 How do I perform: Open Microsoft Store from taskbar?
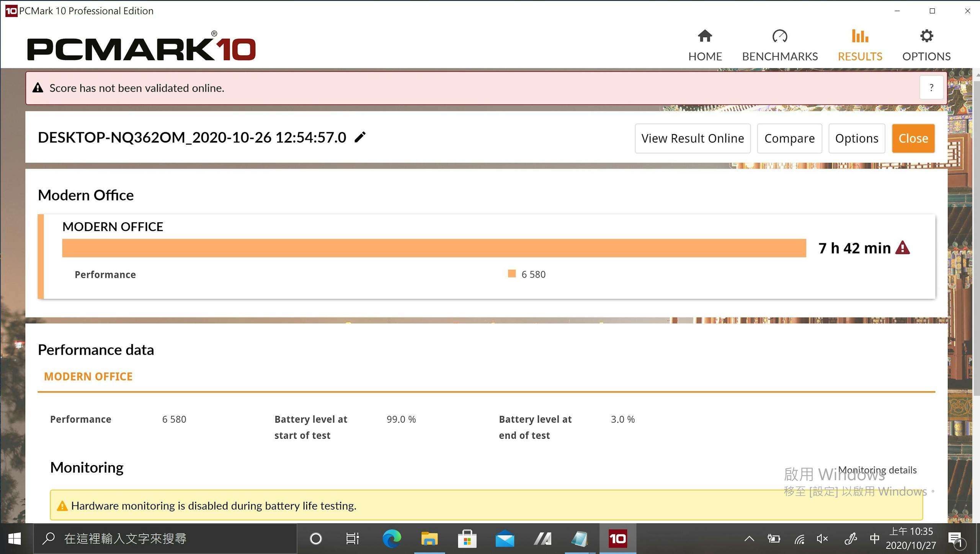pyautogui.click(x=467, y=539)
